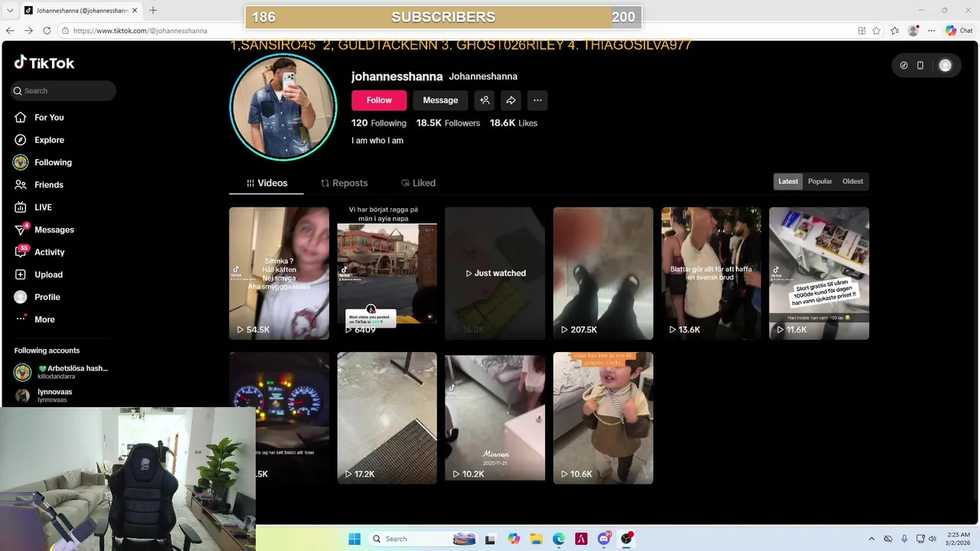Open Messages in the sidebar
The height and width of the screenshot is (551, 980).
54,230
